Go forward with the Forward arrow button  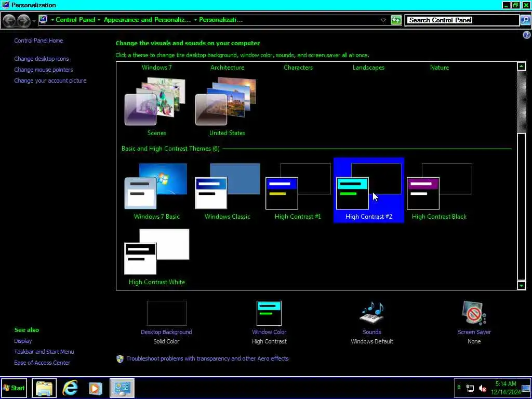pos(23,20)
